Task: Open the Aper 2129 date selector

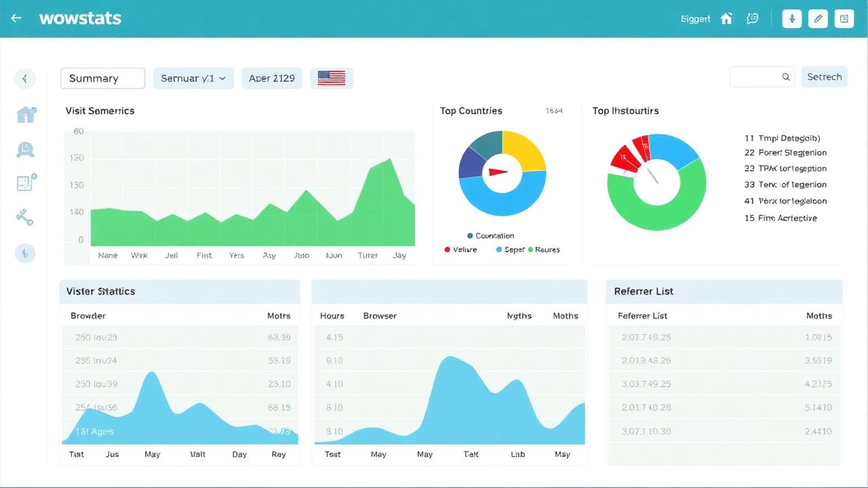Action: point(272,78)
